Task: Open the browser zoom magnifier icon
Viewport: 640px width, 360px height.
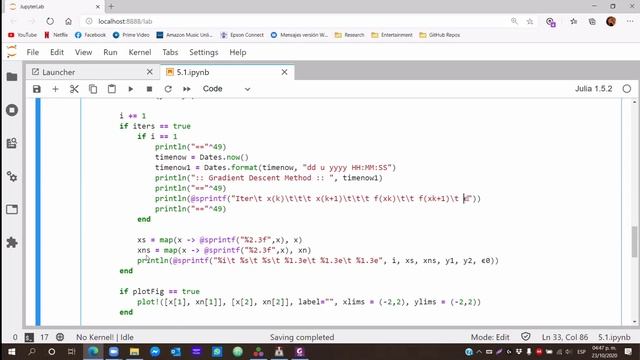Action: point(514,21)
